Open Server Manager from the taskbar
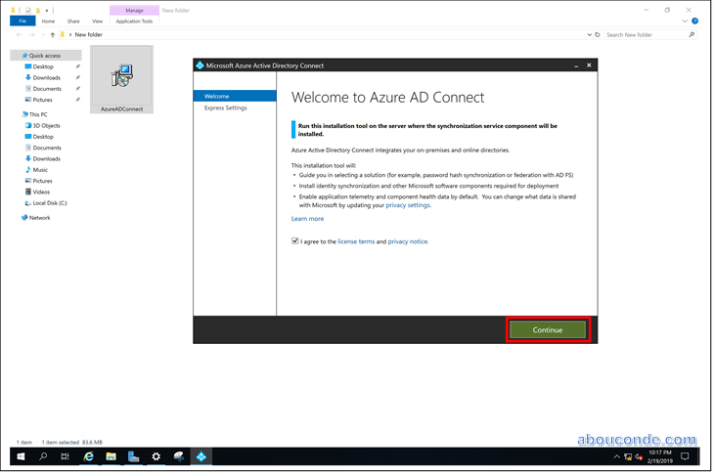 click(x=133, y=456)
